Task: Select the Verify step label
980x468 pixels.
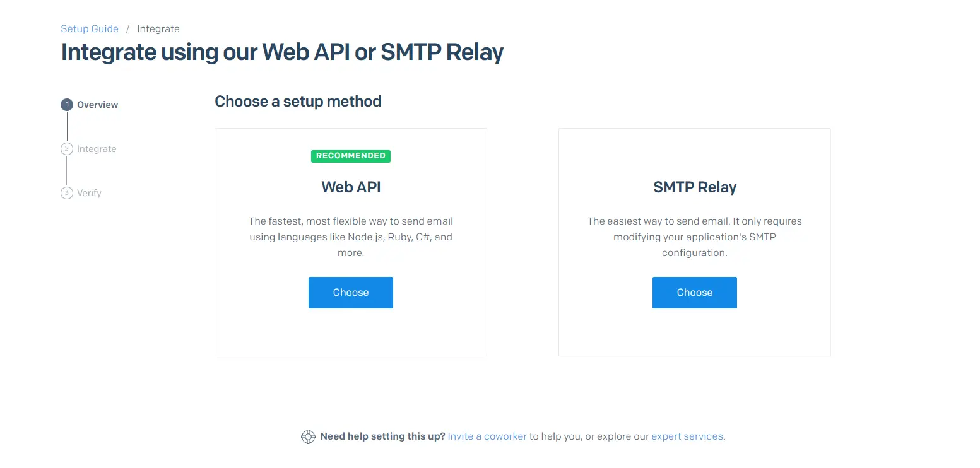Action: (89, 192)
